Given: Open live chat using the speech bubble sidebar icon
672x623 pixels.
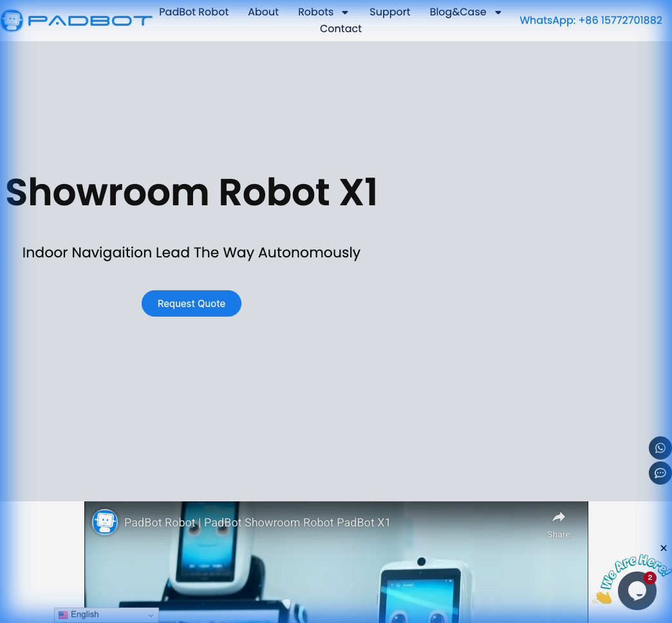Looking at the screenshot, I should click(x=660, y=473).
